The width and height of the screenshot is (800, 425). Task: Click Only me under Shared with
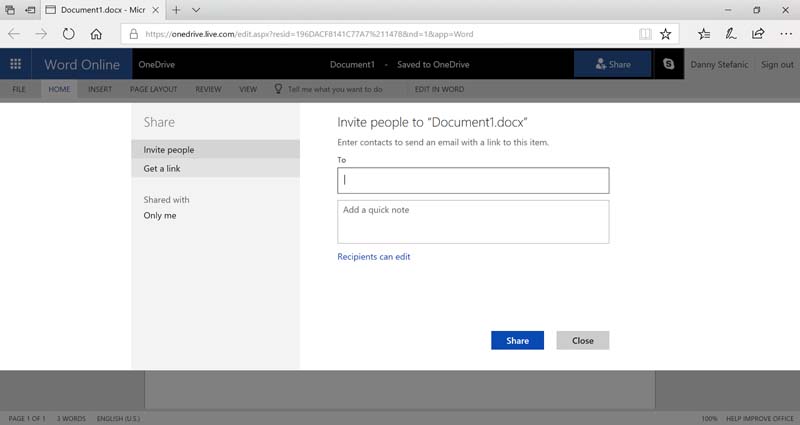pos(160,215)
